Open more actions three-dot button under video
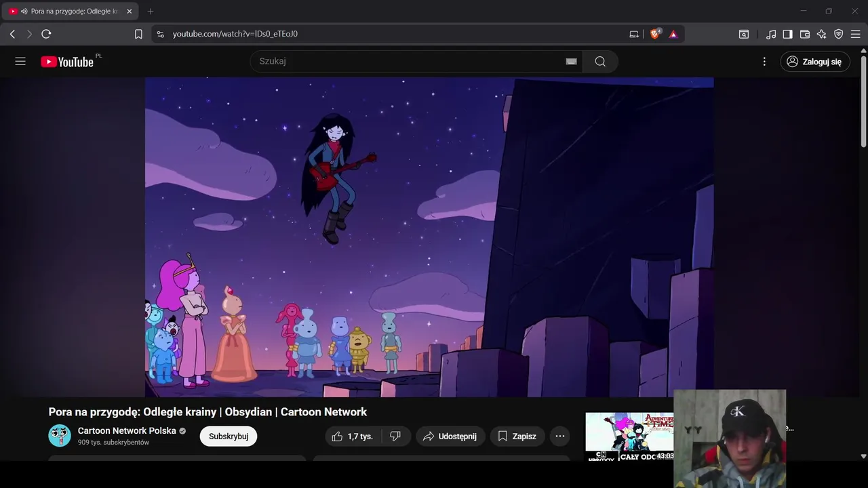 click(x=560, y=436)
